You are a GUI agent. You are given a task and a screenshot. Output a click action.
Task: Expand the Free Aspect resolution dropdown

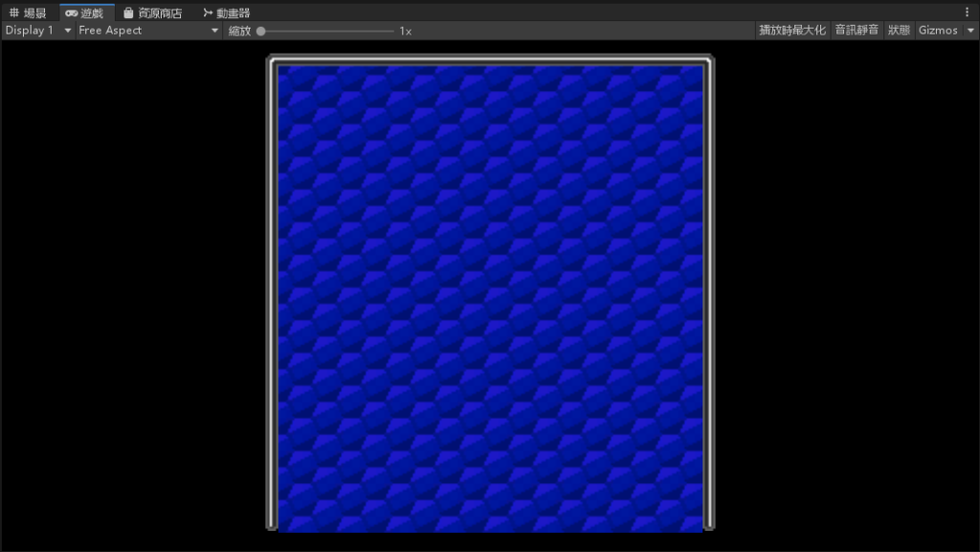coord(148,31)
